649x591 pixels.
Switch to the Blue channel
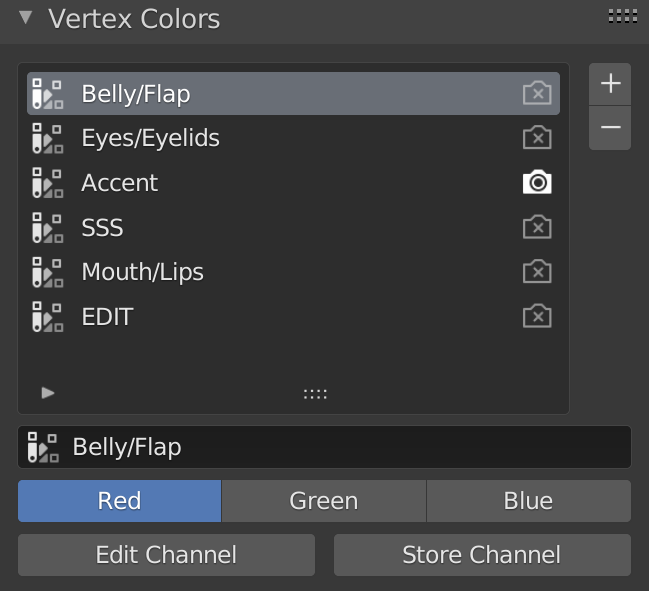point(528,501)
